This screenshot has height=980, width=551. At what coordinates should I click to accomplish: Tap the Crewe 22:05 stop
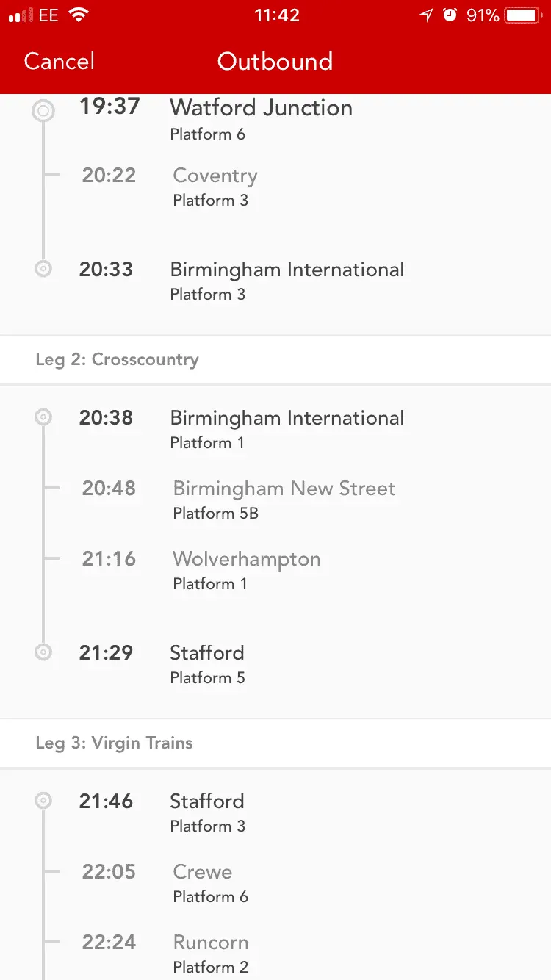coord(202,873)
